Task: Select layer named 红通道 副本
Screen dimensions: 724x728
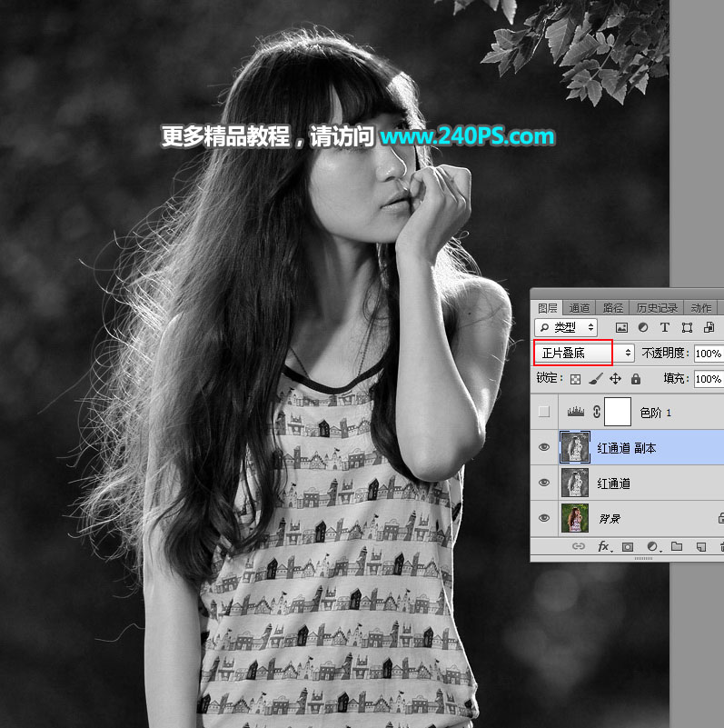Action: 627,447
